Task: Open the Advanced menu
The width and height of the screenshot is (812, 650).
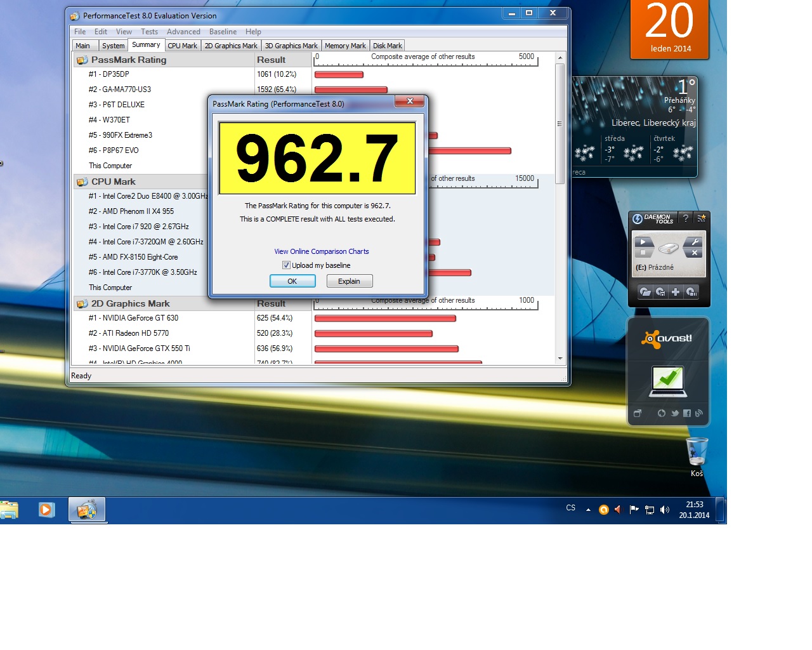Action: pos(183,32)
